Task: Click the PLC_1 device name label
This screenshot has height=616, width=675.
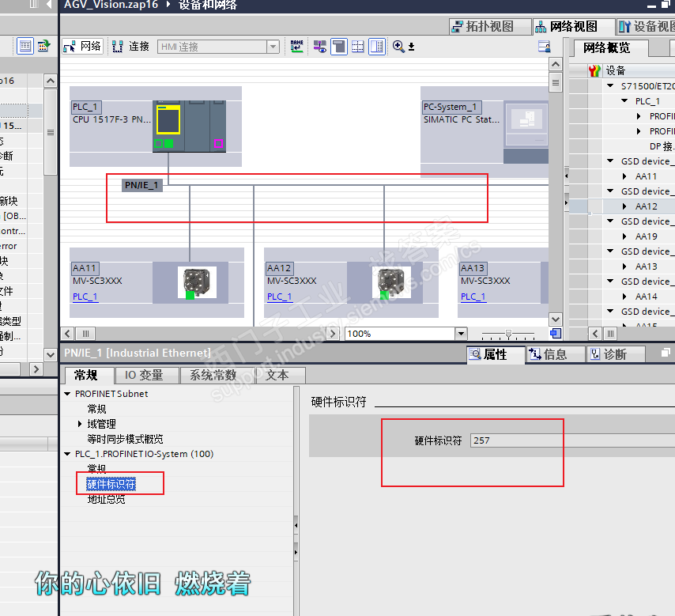Action: click(86, 107)
